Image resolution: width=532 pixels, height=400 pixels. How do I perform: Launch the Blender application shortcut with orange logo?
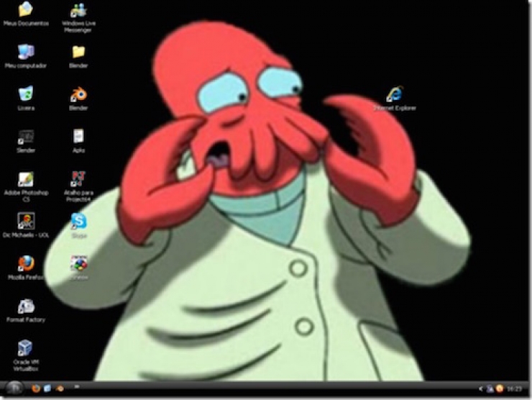(78, 94)
